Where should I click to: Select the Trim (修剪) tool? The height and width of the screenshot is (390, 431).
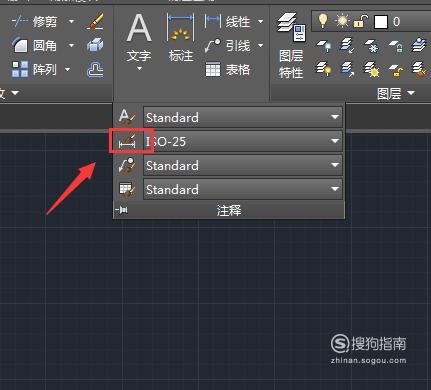pos(34,22)
